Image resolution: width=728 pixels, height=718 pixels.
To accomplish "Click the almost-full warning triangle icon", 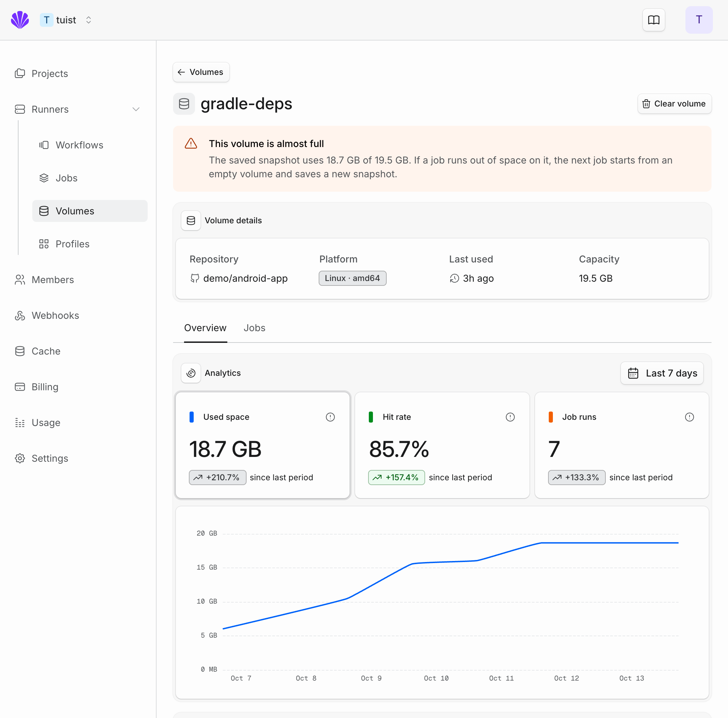I will pyautogui.click(x=191, y=144).
